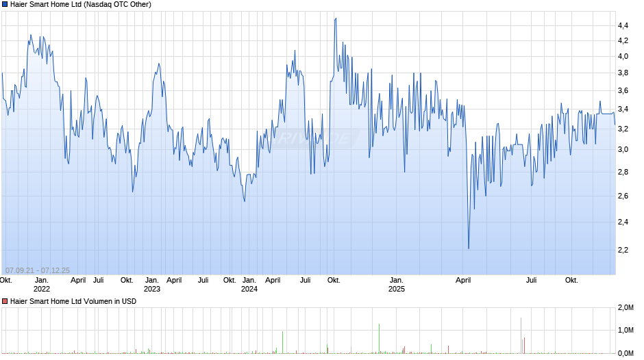Click the green volume bar near April 2024
This screenshot has height=360, width=644.
point(282,342)
